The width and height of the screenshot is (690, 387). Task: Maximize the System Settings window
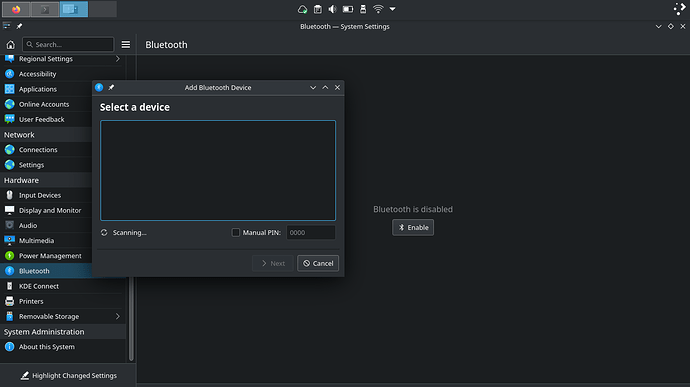671,26
